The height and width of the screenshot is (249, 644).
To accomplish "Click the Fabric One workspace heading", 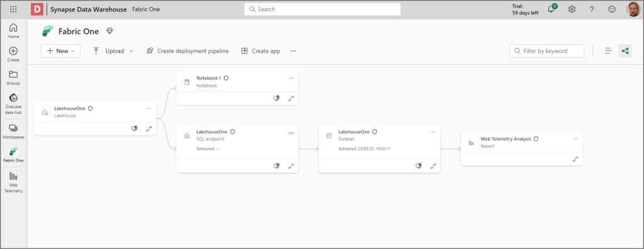I will [79, 31].
